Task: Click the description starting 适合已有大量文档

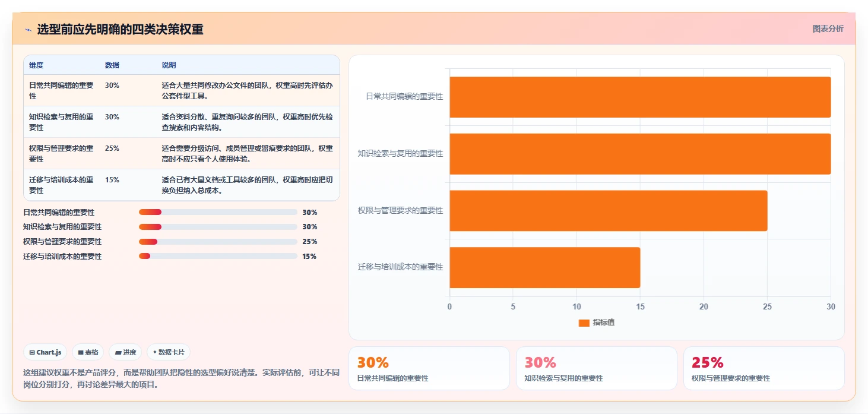Action: pos(248,185)
